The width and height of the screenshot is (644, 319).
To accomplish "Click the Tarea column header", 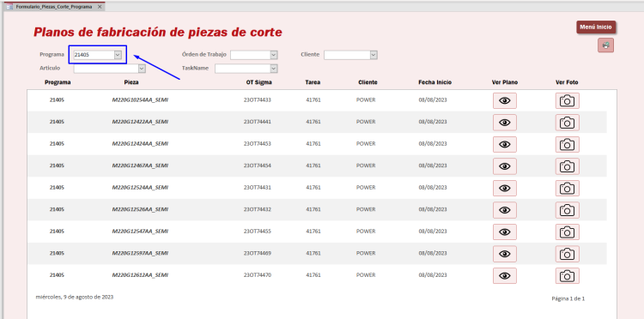I will click(x=313, y=82).
